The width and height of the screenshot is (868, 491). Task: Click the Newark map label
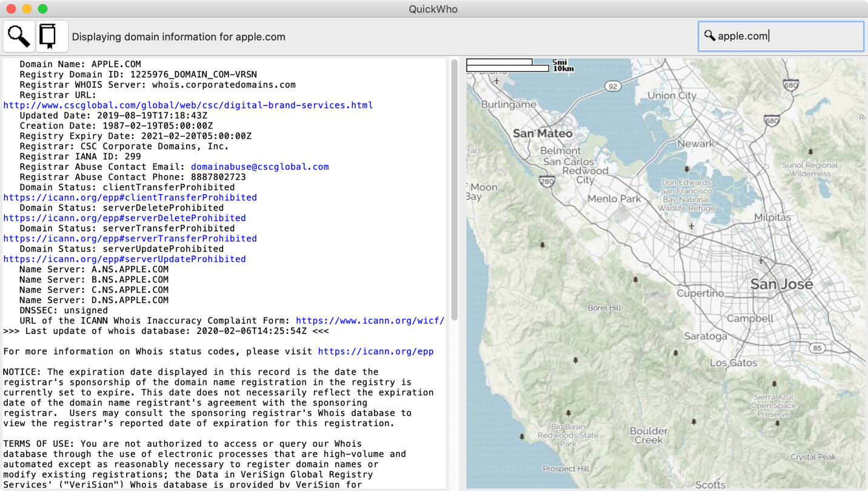point(695,144)
